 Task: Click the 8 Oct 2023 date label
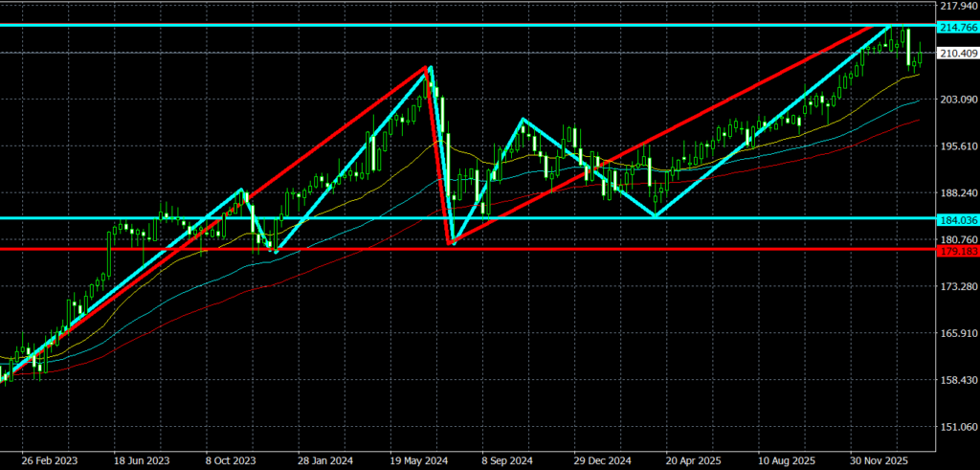233,459
